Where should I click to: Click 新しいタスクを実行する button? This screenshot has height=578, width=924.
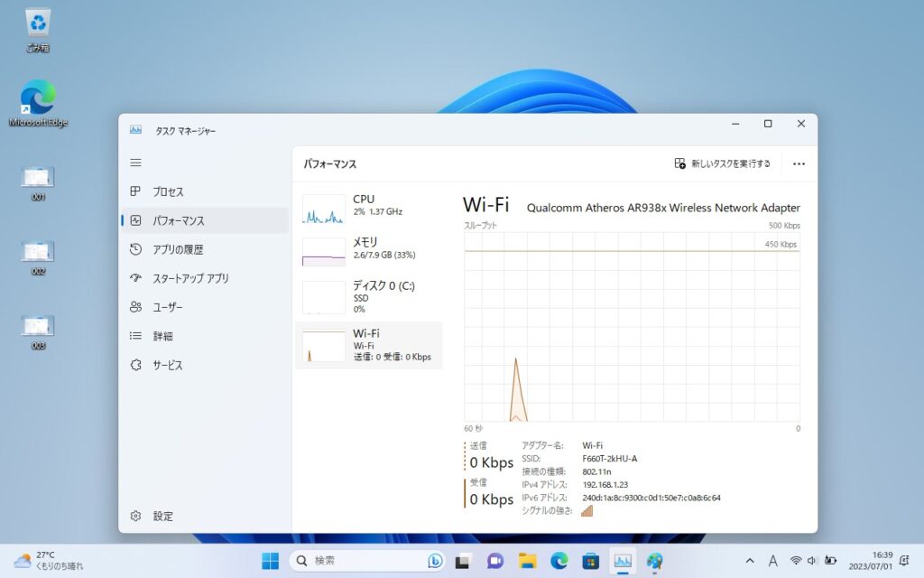point(723,163)
